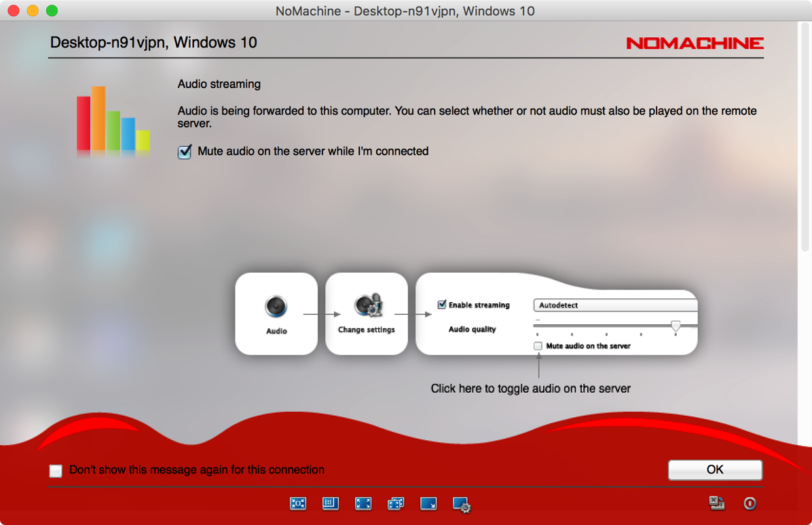
Task: Click the NoMachine logo
Action: pos(695,43)
